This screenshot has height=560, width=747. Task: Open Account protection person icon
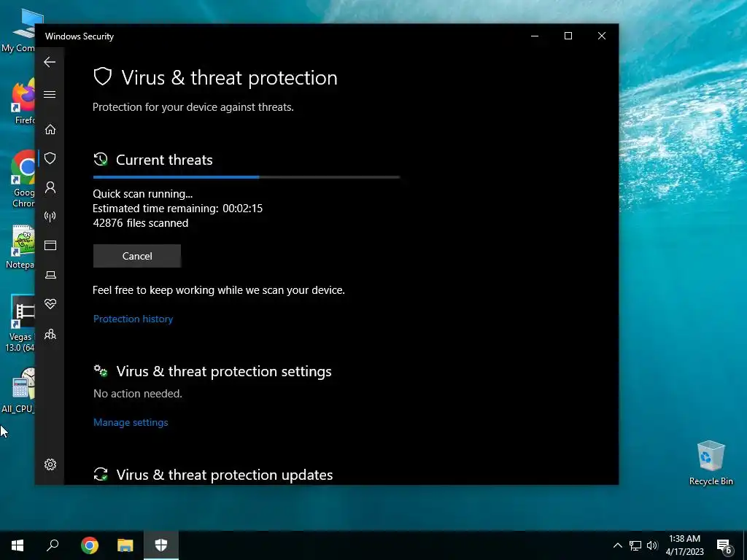[50, 187]
